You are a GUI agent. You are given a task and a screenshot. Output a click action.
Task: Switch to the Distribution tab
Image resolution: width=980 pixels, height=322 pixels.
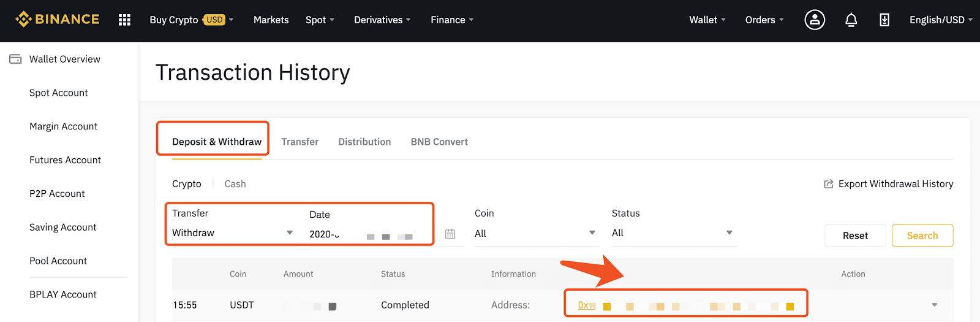click(364, 142)
